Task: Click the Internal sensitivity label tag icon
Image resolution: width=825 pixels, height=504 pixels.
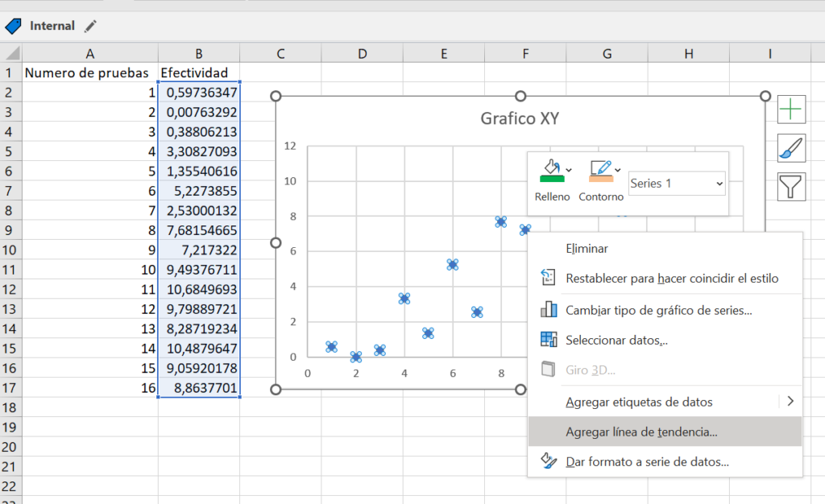Action: pos(13,26)
